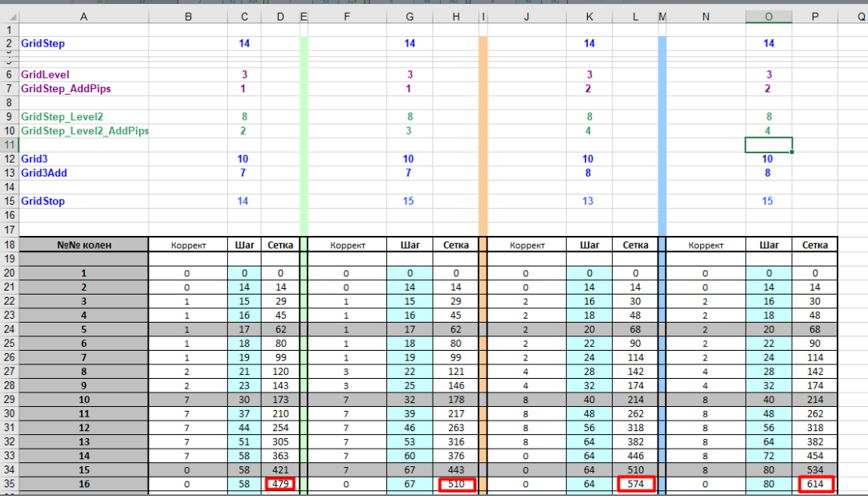Select cell P35 with value 614

click(815, 484)
